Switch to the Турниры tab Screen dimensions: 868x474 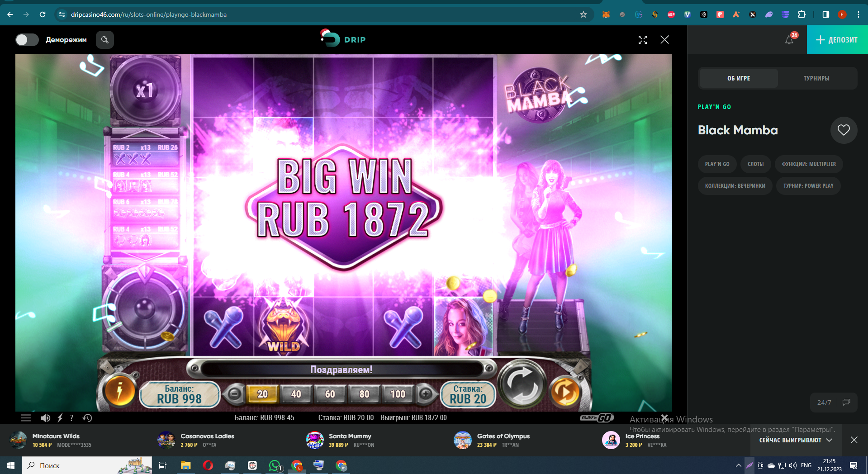(816, 78)
